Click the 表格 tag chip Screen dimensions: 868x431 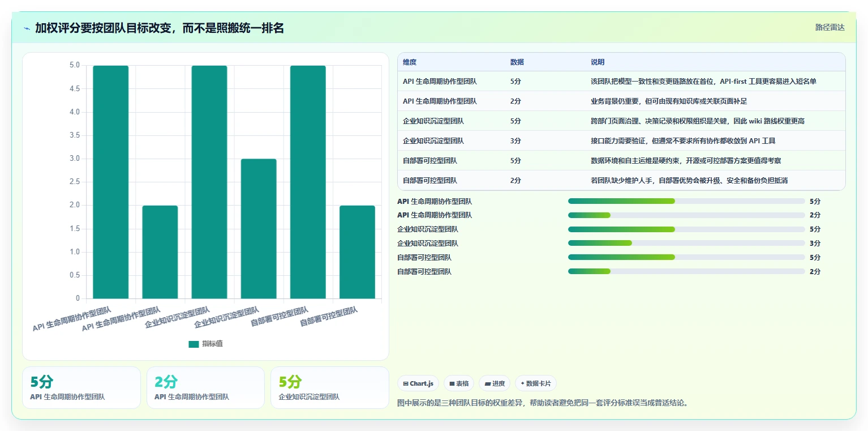pyautogui.click(x=459, y=383)
